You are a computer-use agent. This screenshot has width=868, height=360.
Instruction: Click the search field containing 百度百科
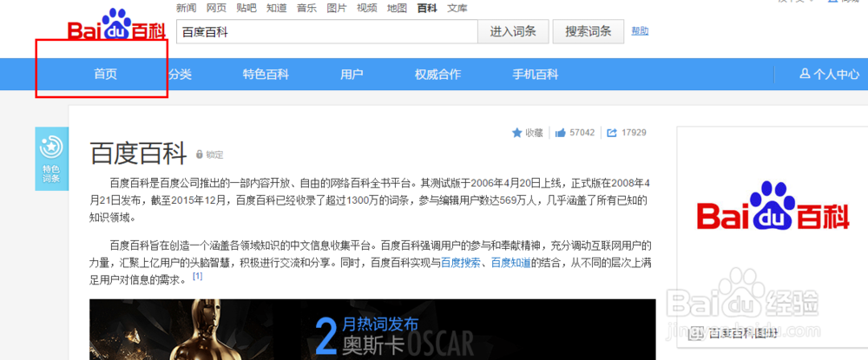pyautogui.click(x=327, y=31)
